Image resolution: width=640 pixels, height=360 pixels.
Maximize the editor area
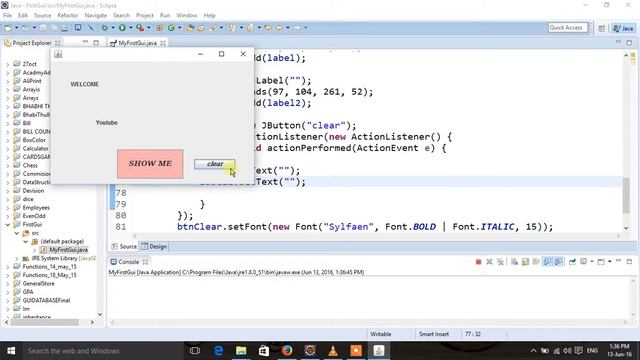point(629,42)
